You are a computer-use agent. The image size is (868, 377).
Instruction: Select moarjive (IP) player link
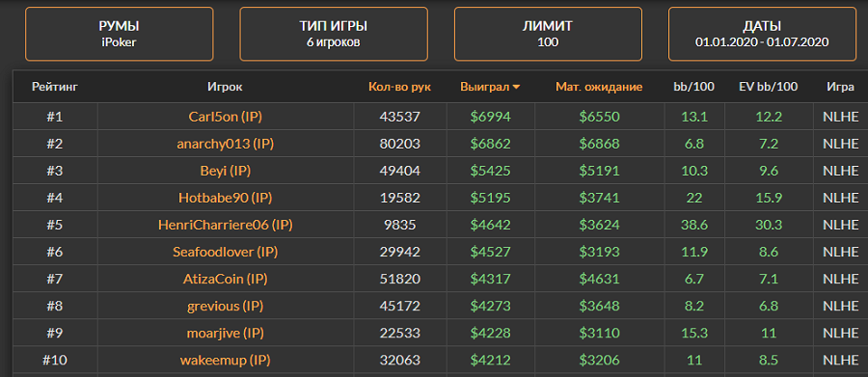coord(226,333)
